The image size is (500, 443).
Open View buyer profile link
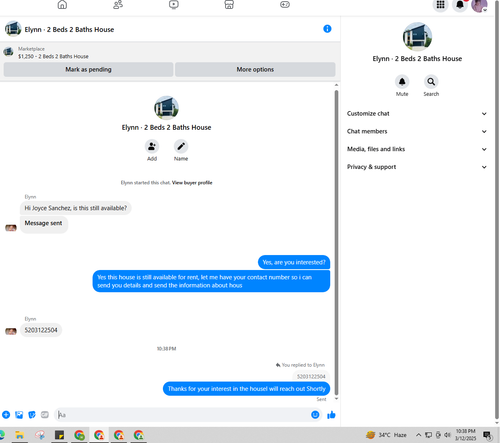coord(192,183)
